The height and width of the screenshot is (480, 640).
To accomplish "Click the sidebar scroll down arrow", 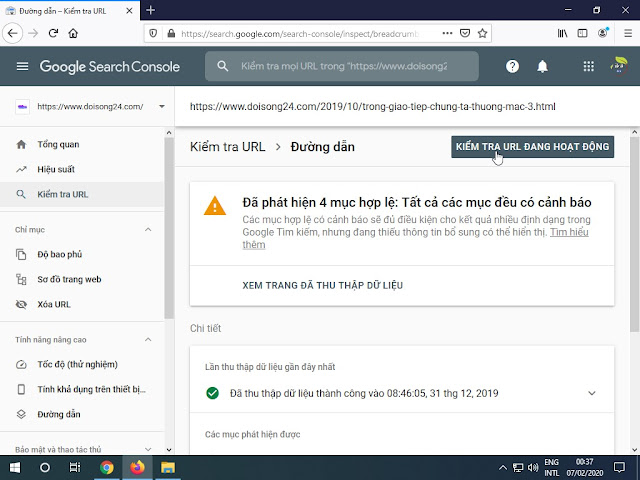I will click(x=169, y=450).
